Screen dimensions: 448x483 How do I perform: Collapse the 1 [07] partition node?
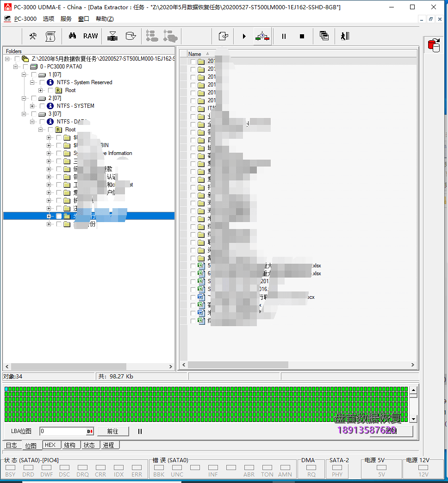pyautogui.click(x=24, y=74)
